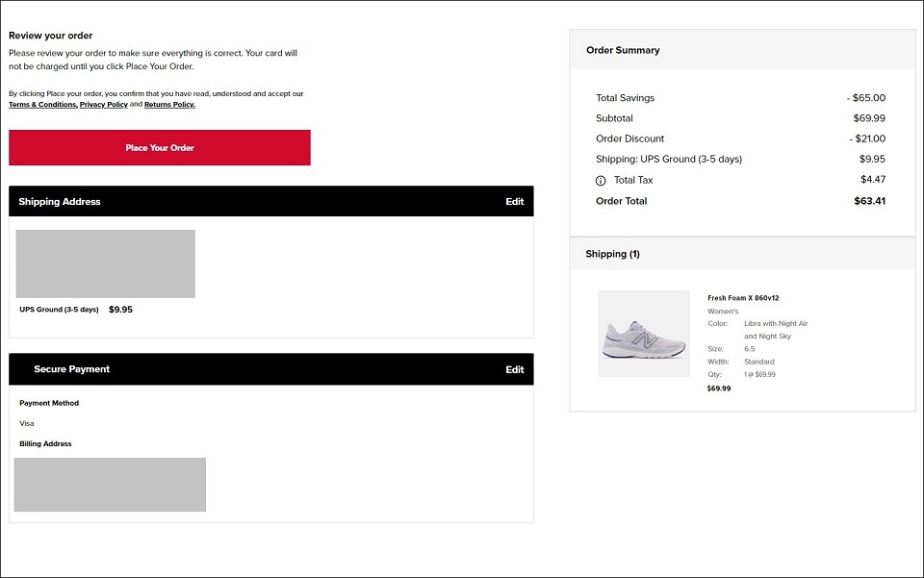Screen dimensions: 924x578
Task: Click the Subtotal label in Order Summary
Action: click(x=614, y=118)
